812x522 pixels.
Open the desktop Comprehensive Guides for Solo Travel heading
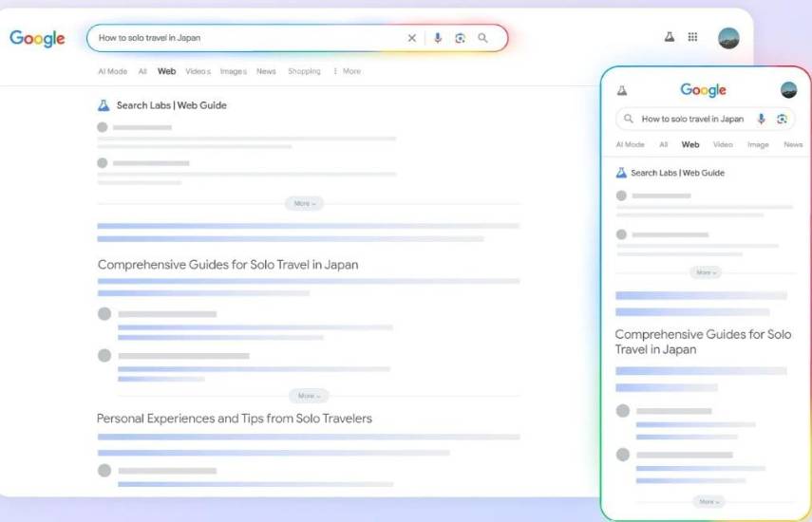click(x=228, y=265)
